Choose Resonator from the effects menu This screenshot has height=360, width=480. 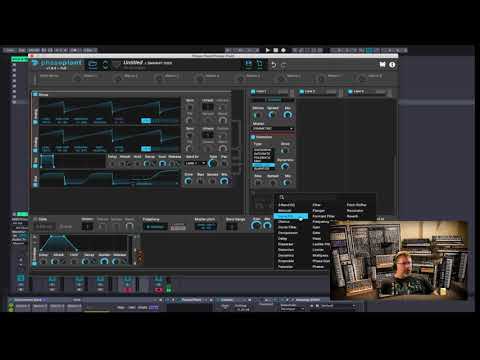[x=355, y=211]
